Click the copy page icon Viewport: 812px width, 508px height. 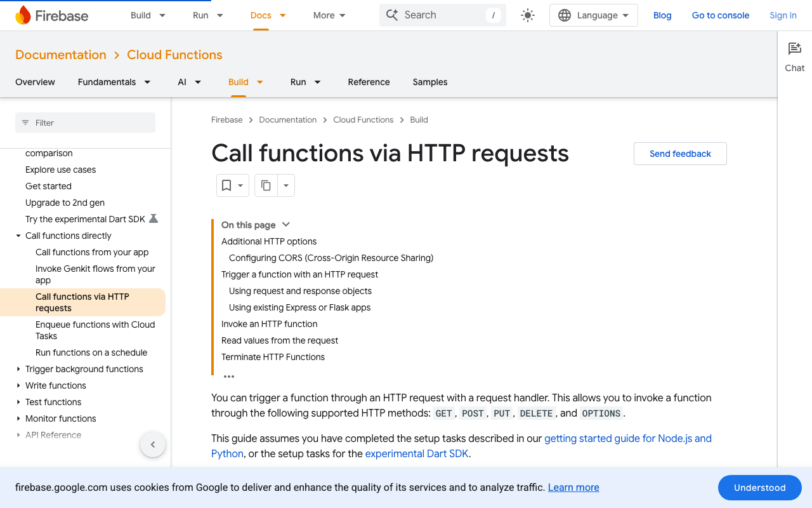coord(266,185)
